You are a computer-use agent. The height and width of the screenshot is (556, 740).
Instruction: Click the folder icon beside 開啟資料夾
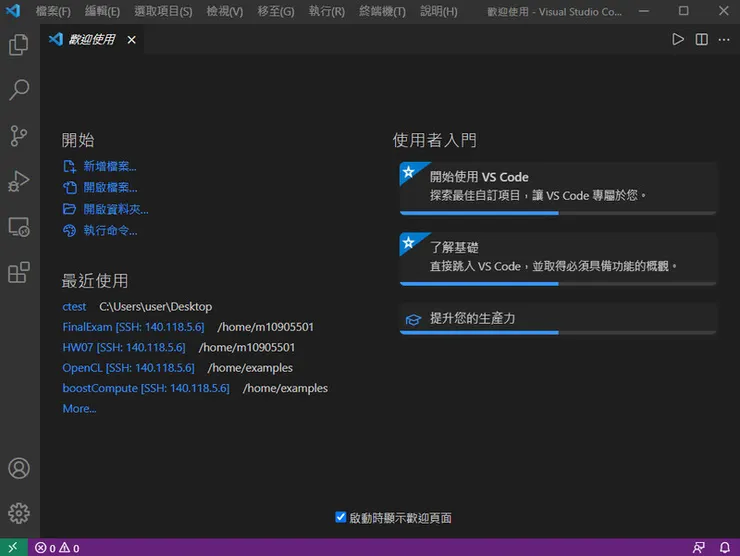69,209
